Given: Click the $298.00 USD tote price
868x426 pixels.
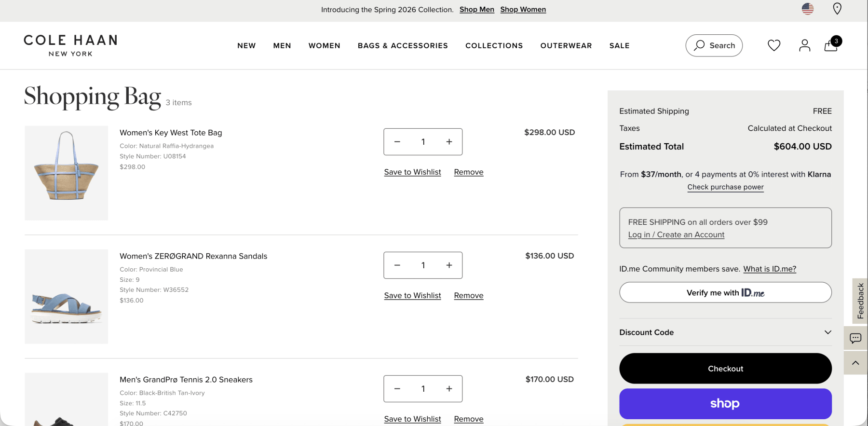Looking at the screenshot, I should (x=550, y=132).
